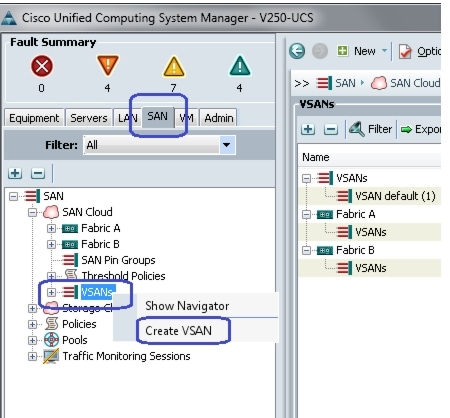Image resolution: width=450 pixels, height=418 pixels.
Task: Click the minor faults yellow triangle icon
Action: [x=174, y=66]
